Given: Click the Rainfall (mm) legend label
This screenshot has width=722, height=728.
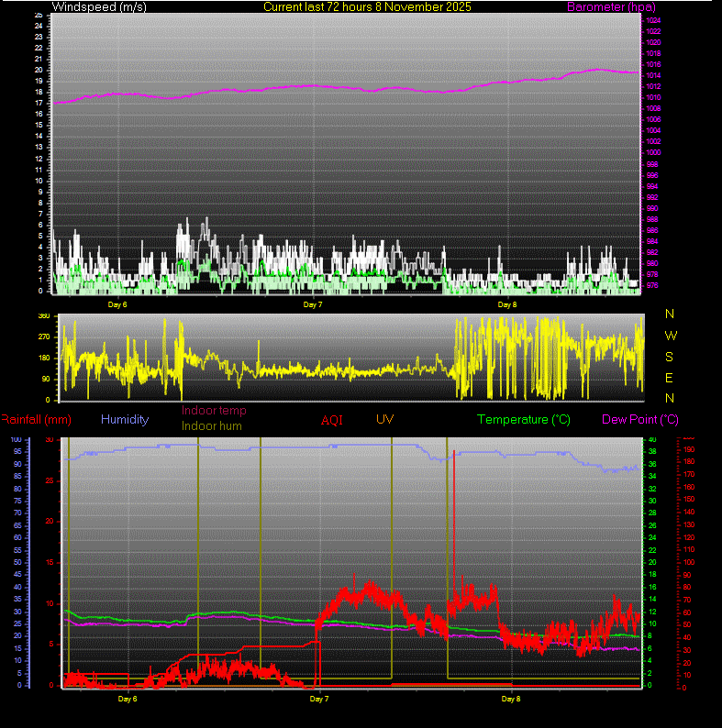Looking at the screenshot, I should pyautogui.click(x=36, y=420).
